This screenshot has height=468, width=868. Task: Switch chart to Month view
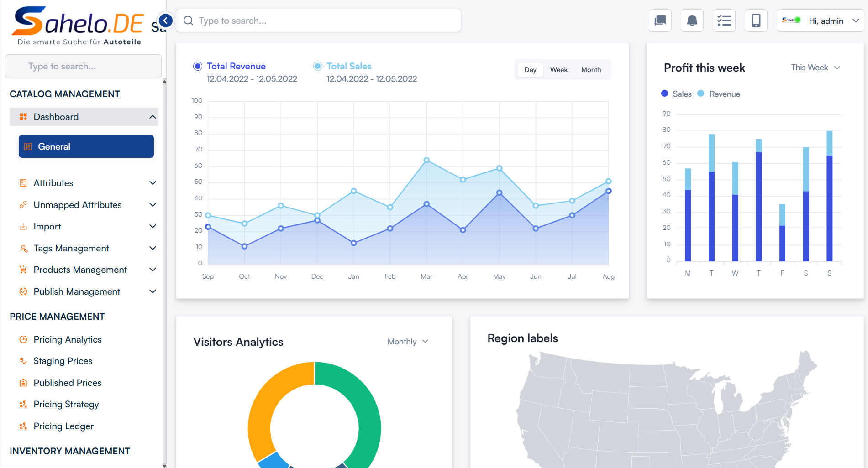tap(591, 70)
